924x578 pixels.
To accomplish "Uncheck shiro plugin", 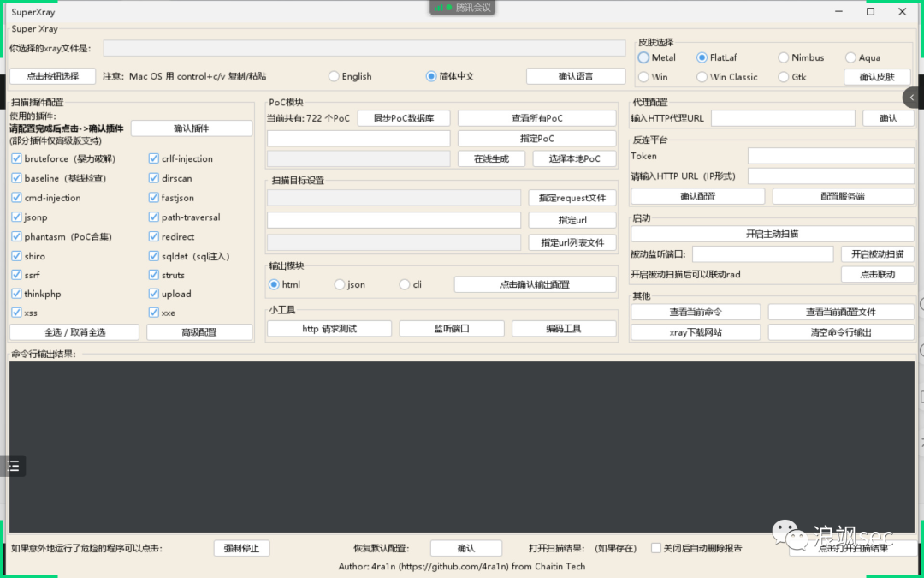I will [x=16, y=256].
